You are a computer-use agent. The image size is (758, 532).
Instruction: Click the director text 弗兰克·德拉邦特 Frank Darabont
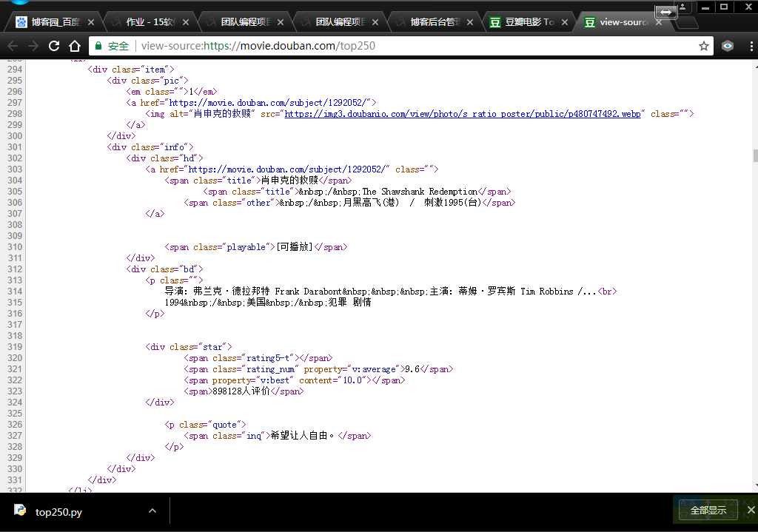coord(267,292)
